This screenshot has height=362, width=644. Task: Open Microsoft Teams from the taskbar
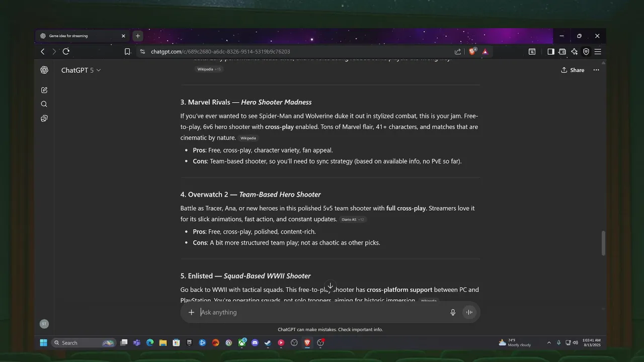pos(137,343)
